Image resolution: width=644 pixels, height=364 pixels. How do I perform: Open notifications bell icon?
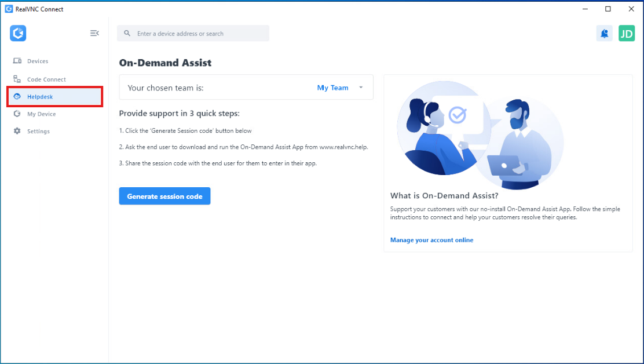coord(604,34)
